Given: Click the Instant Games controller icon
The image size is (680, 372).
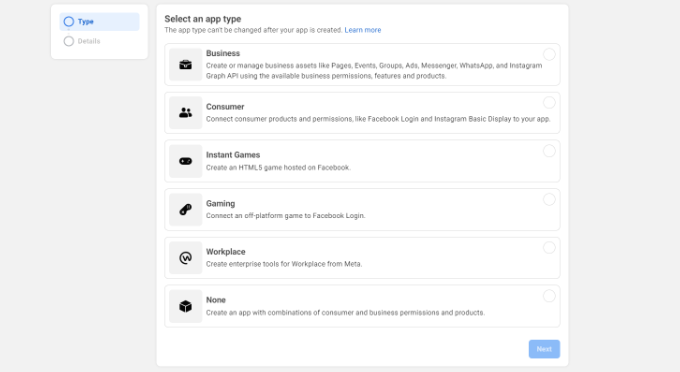Looking at the screenshot, I should 186,161.
